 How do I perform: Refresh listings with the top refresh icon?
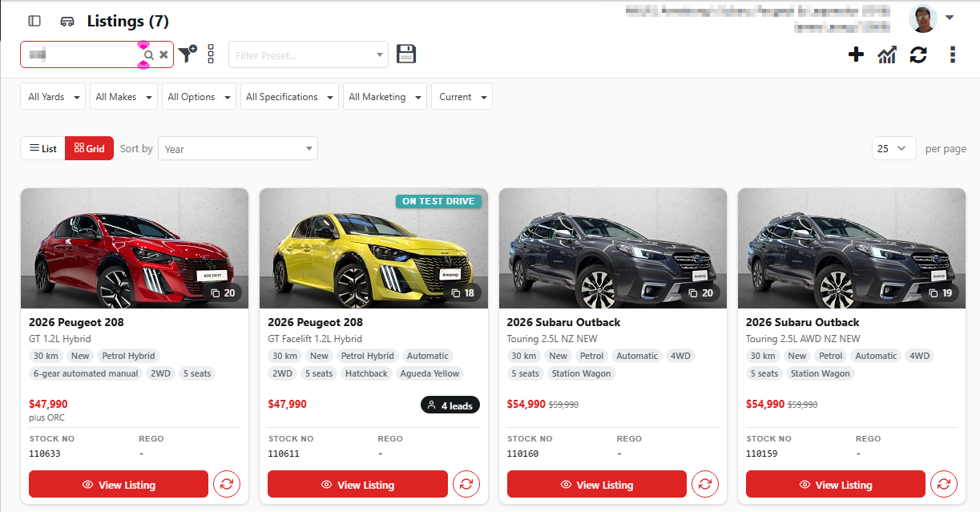[918, 54]
